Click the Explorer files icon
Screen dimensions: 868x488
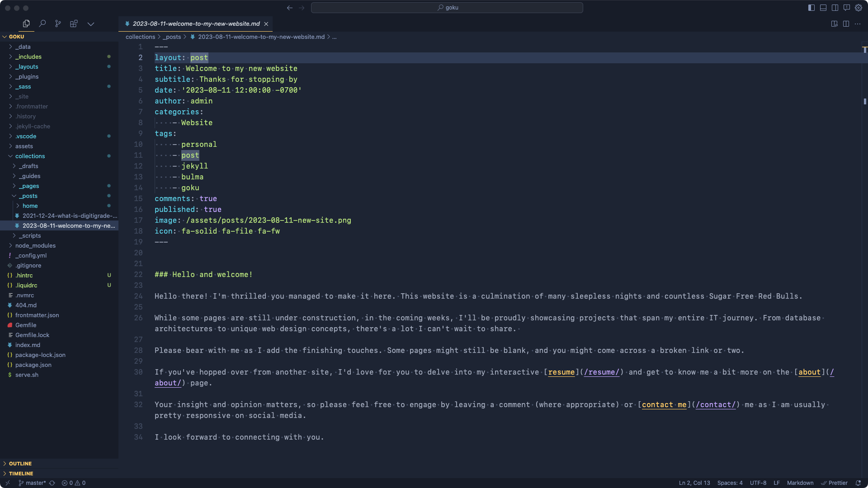pos(26,23)
